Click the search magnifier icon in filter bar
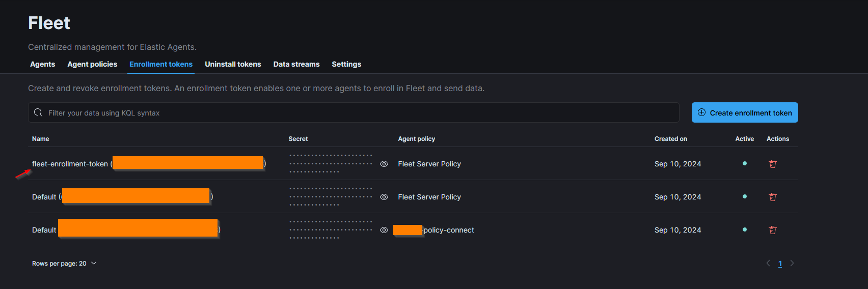This screenshot has width=868, height=289. (x=38, y=112)
